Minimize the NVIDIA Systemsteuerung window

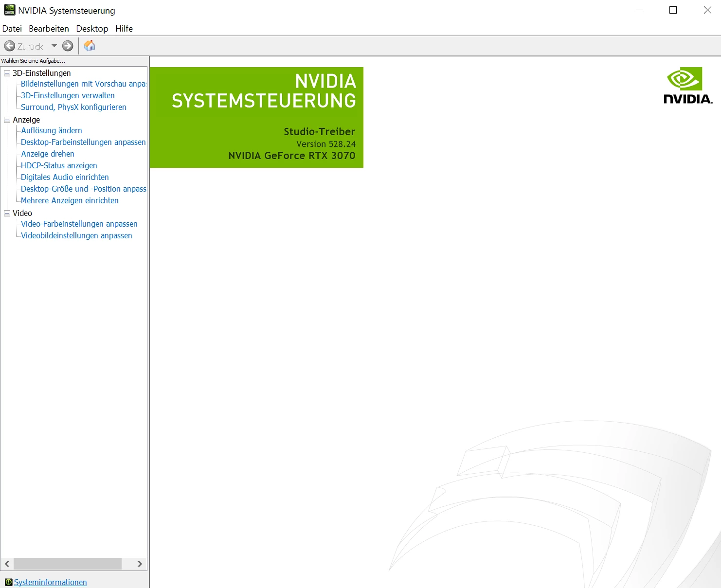pos(639,10)
